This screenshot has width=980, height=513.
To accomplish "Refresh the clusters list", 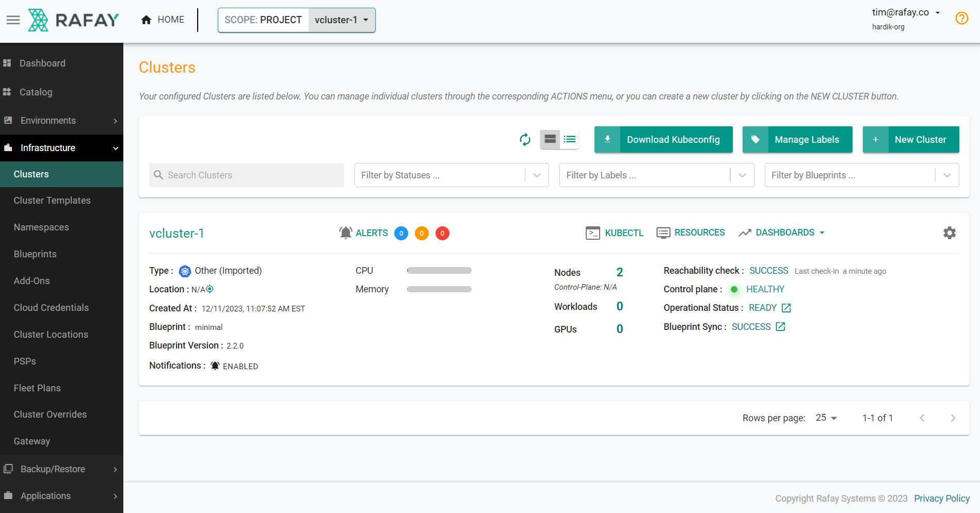I will (x=525, y=139).
